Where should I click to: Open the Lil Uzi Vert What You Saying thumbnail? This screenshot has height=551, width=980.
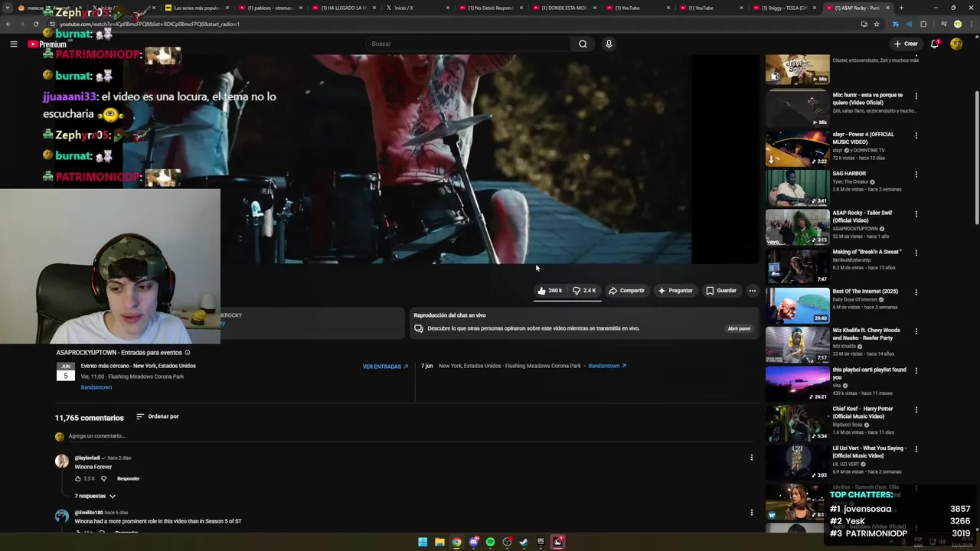click(x=798, y=461)
